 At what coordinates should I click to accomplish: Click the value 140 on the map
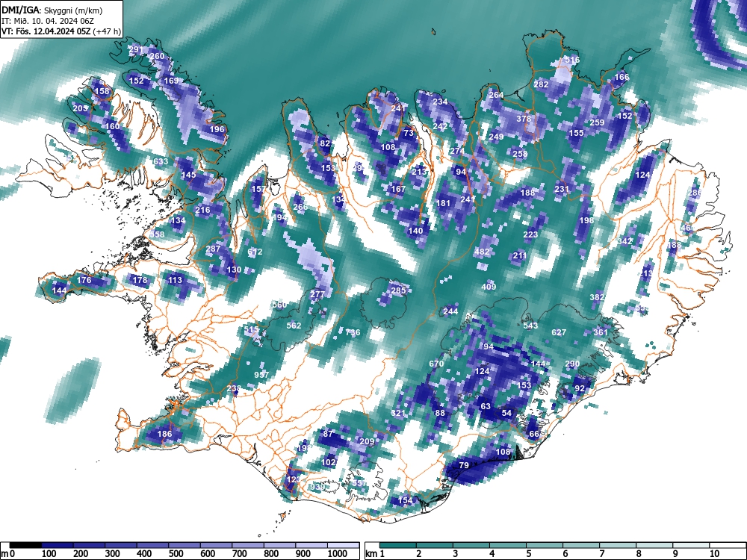(415, 231)
